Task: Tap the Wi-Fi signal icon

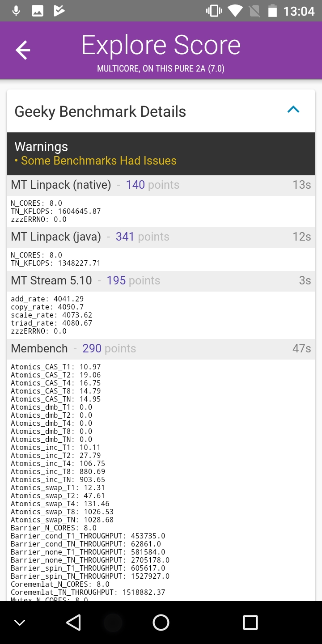Action: click(235, 11)
